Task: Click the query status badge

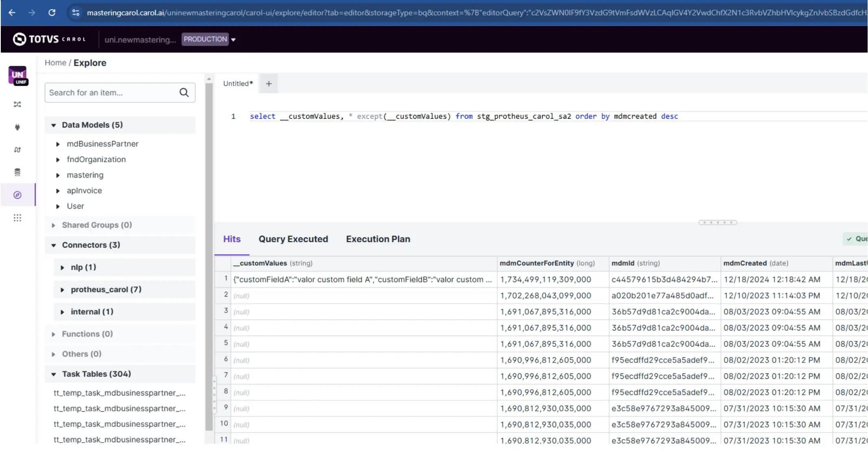Action: click(856, 239)
